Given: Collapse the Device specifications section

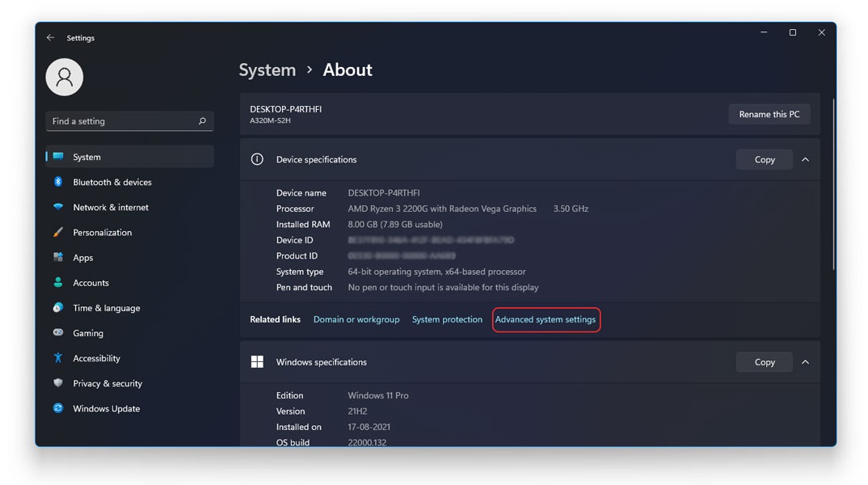Looking at the screenshot, I should (x=805, y=159).
